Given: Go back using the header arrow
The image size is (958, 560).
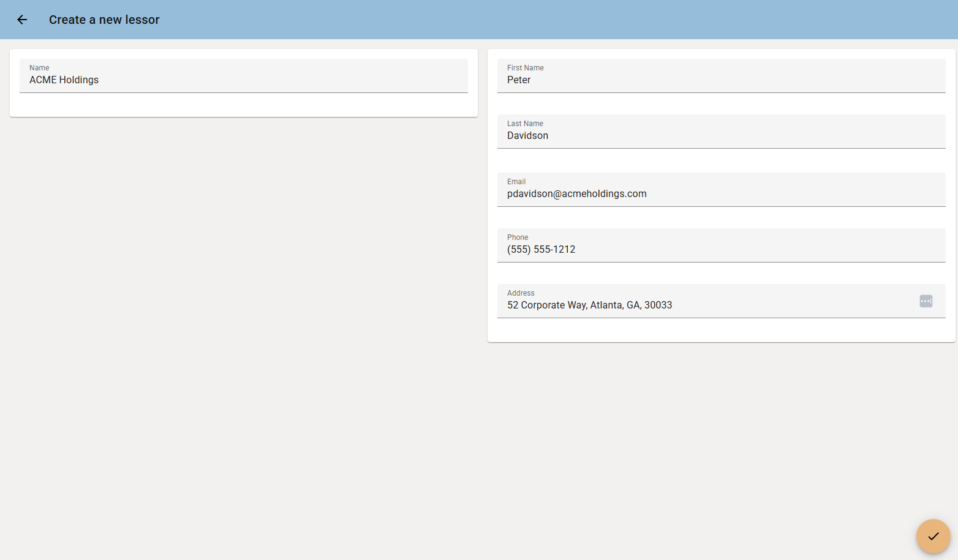Looking at the screenshot, I should (x=22, y=20).
